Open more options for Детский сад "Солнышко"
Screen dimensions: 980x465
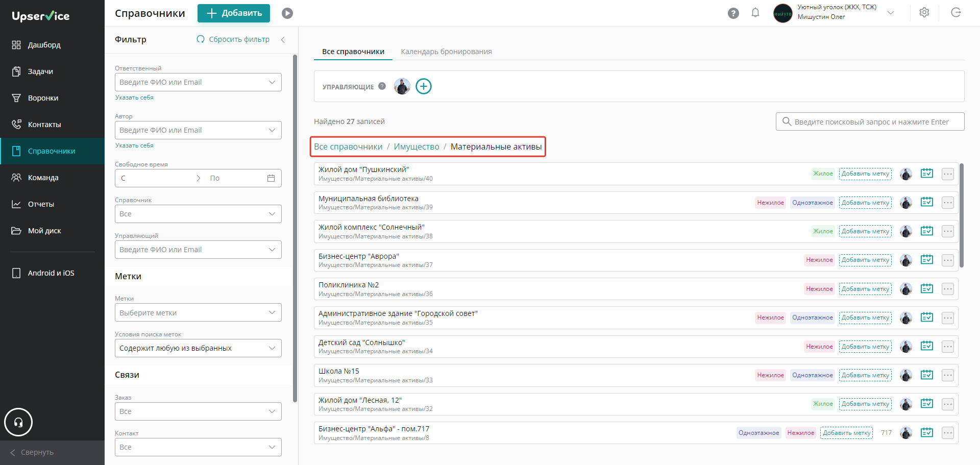pos(948,347)
